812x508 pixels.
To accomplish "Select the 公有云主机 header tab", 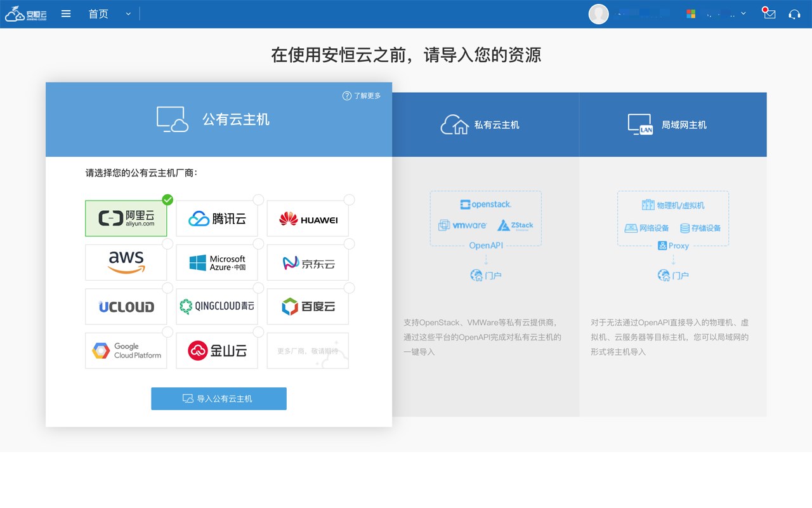I will pyautogui.click(x=219, y=119).
